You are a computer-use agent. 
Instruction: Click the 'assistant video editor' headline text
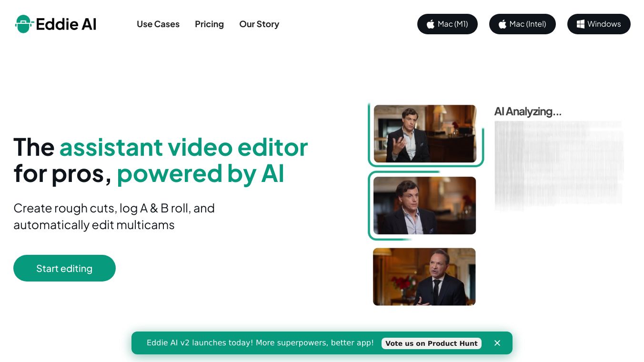coord(184,147)
